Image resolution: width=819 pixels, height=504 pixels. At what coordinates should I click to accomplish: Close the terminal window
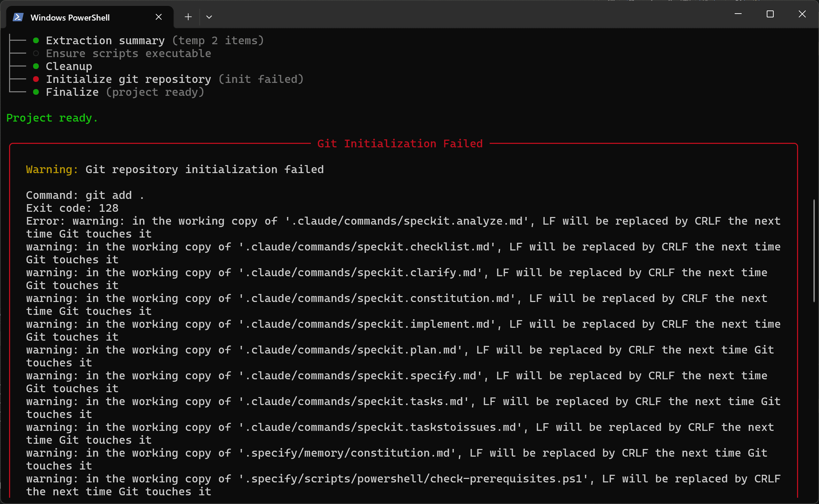(x=802, y=14)
